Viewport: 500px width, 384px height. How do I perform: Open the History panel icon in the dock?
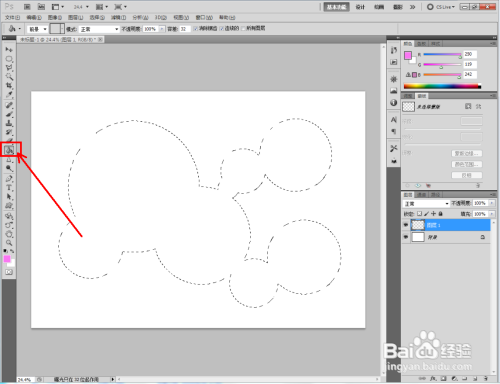coord(394,50)
